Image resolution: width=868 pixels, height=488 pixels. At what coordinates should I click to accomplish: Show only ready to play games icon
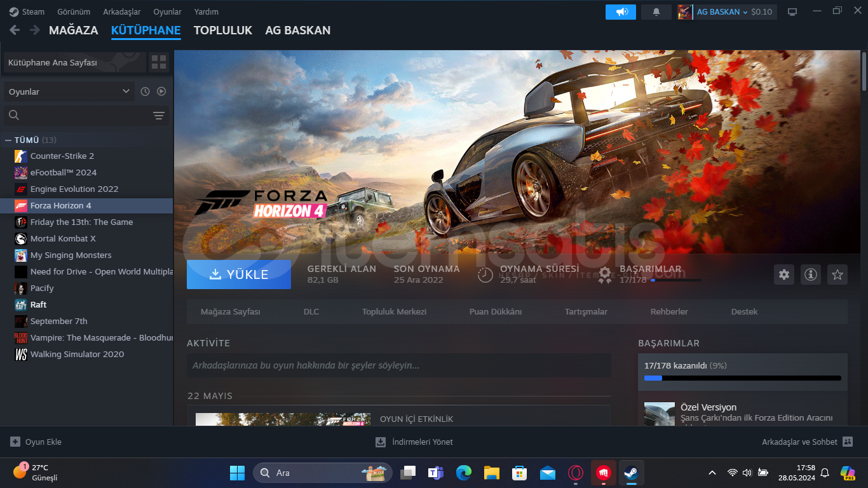click(x=161, y=91)
